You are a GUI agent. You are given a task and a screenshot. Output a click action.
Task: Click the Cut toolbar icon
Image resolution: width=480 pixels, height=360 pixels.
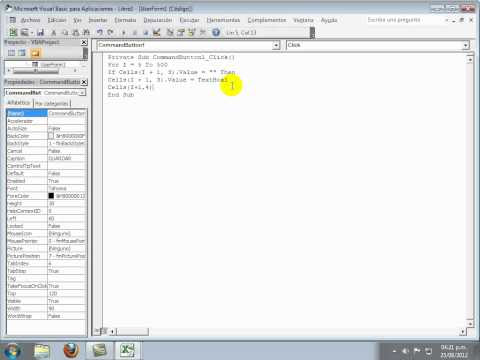(53, 33)
